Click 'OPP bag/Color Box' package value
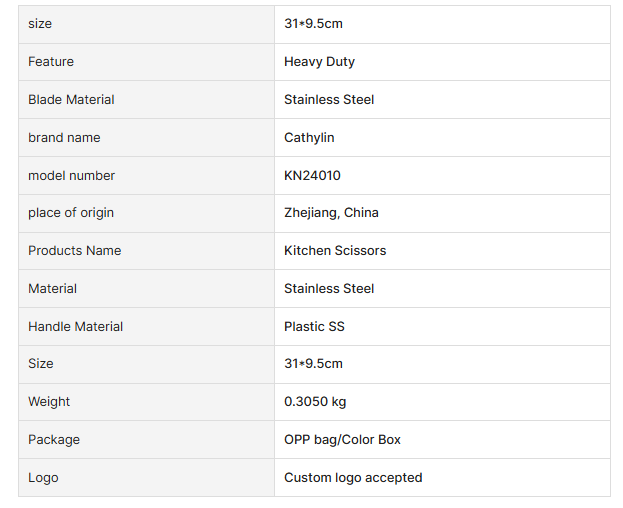 point(342,440)
